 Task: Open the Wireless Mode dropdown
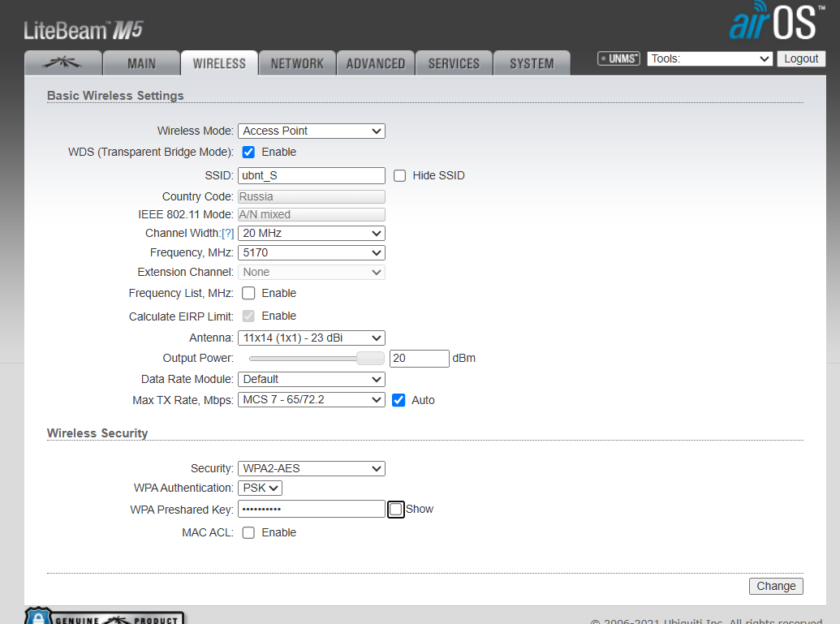312,131
